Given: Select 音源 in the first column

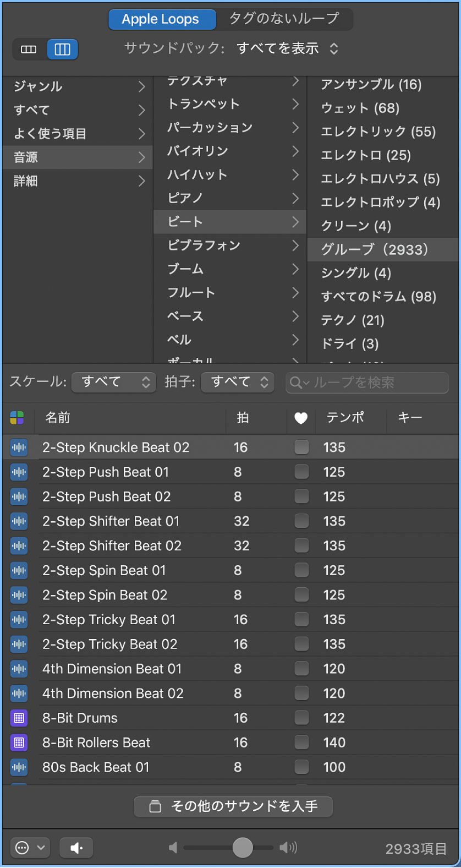Looking at the screenshot, I should [x=79, y=157].
